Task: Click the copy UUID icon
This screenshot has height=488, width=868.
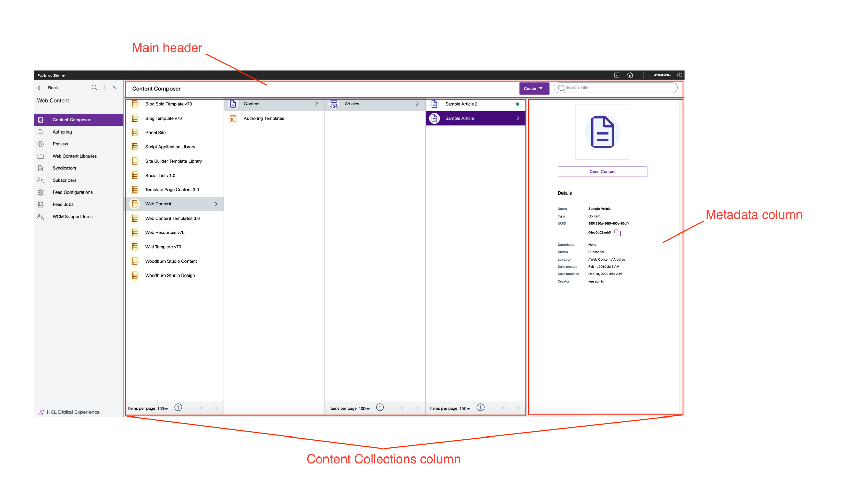Action: tap(618, 233)
